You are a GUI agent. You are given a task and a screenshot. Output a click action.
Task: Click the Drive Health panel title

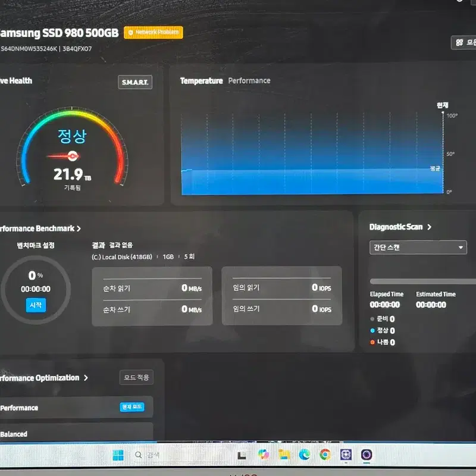(x=16, y=81)
